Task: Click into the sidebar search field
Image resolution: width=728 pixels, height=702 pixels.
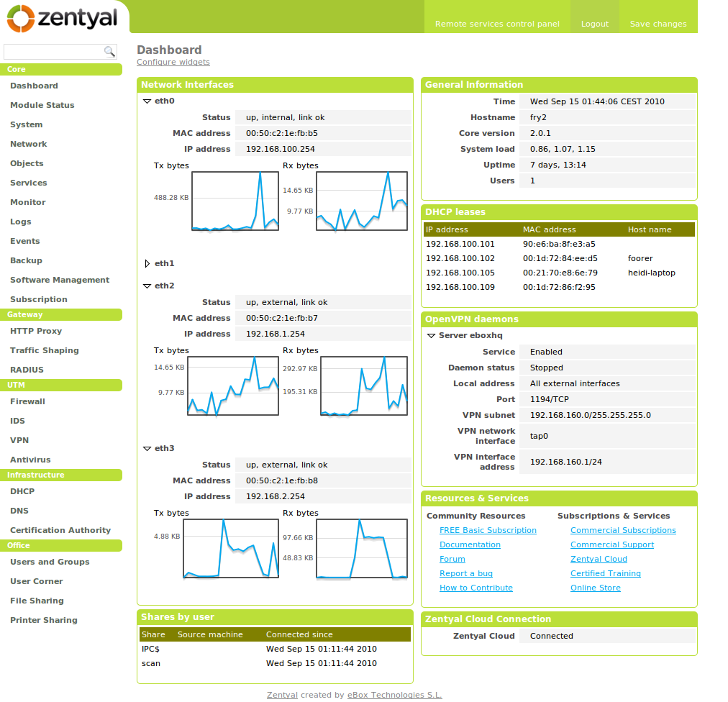Action: tap(53, 52)
